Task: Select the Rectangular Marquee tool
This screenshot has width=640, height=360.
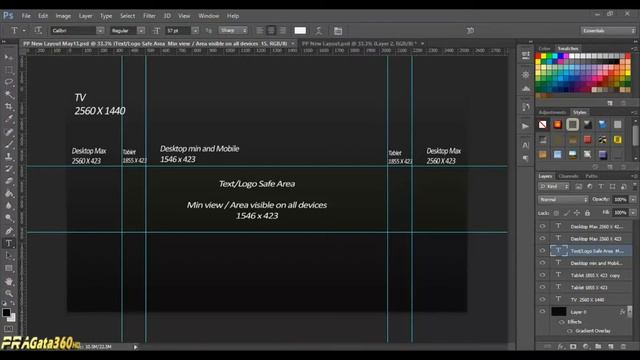Action: tap(9, 70)
